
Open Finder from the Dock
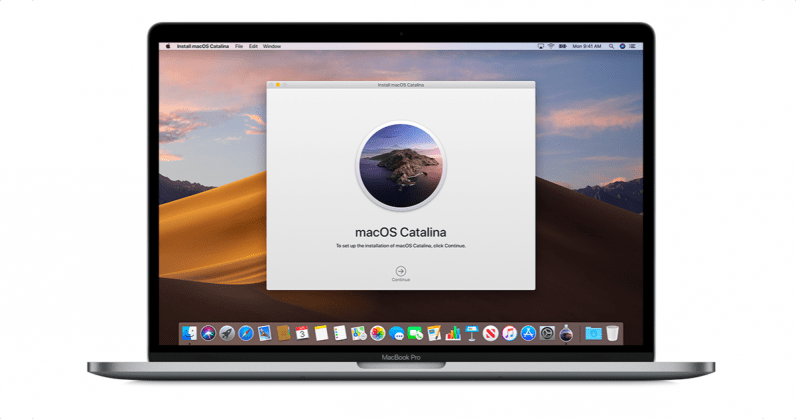click(189, 333)
